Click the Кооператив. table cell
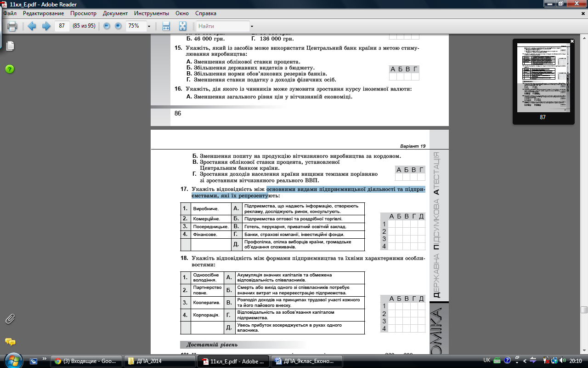This screenshot has width=588, height=368. coord(207,303)
